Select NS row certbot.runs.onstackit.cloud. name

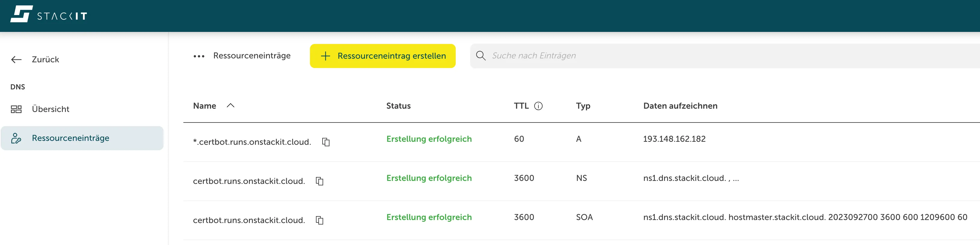click(x=249, y=181)
